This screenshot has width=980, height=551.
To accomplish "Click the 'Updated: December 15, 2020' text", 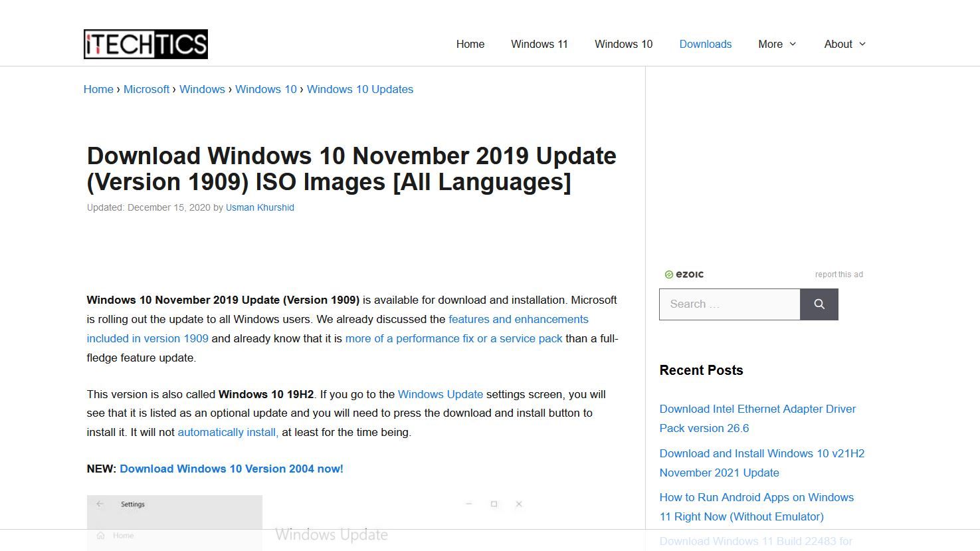I will pos(149,207).
